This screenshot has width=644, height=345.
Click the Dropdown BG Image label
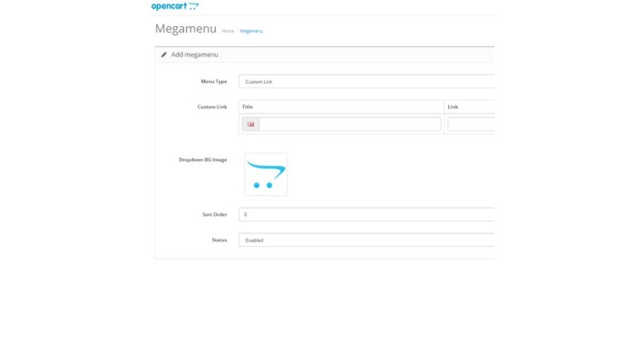(203, 160)
